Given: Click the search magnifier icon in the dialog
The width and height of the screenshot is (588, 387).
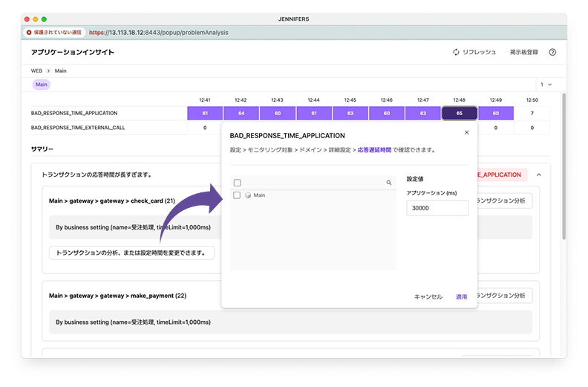Looking at the screenshot, I should coord(388,183).
